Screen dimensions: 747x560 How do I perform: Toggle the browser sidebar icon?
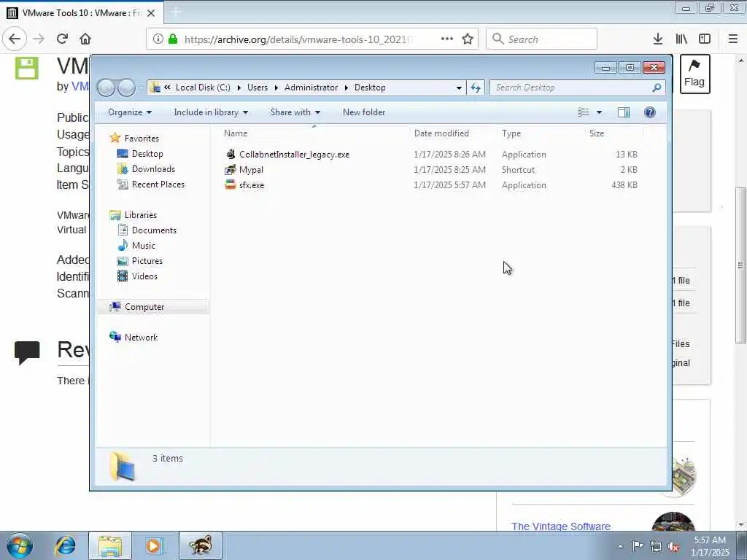click(x=705, y=39)
